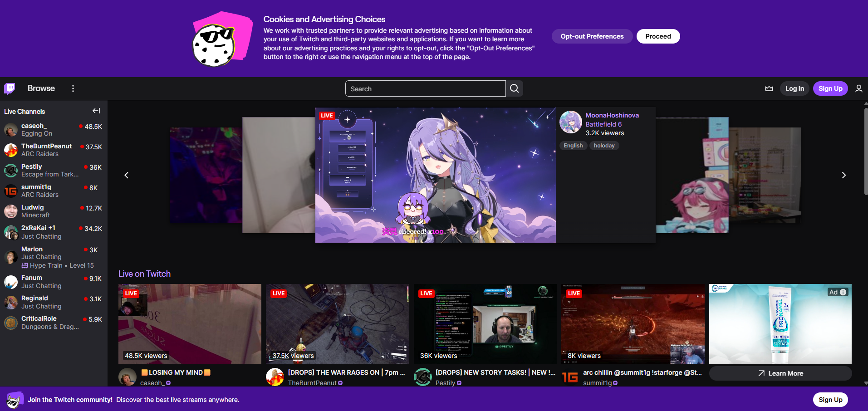Select the holoday tag
Image resolution: width=868 pixels, height=411 pixels.
coord(604,146)
